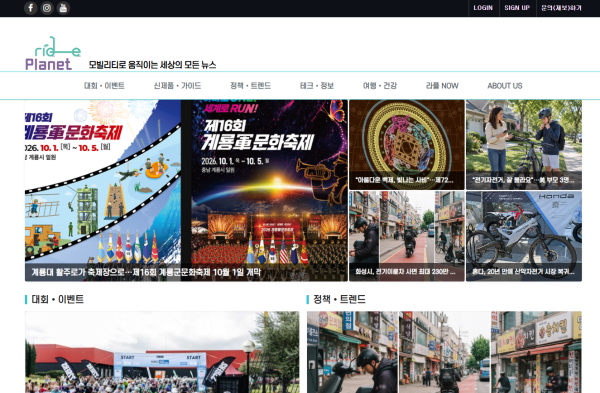Open the 대회 · 이벤트 menu
Image resolution: width=600 pixels, height=393 pixels.
click(x=104, y=86)
